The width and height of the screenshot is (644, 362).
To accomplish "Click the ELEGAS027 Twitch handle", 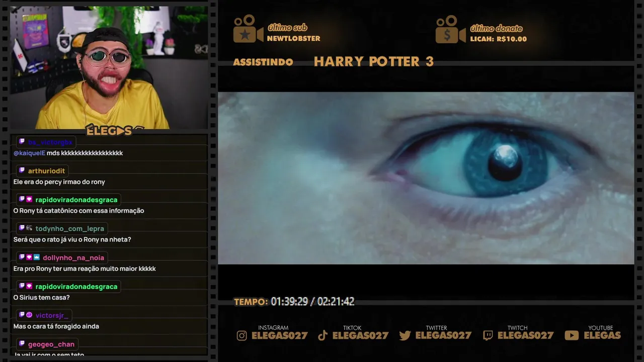I will (x=526, y=335).
